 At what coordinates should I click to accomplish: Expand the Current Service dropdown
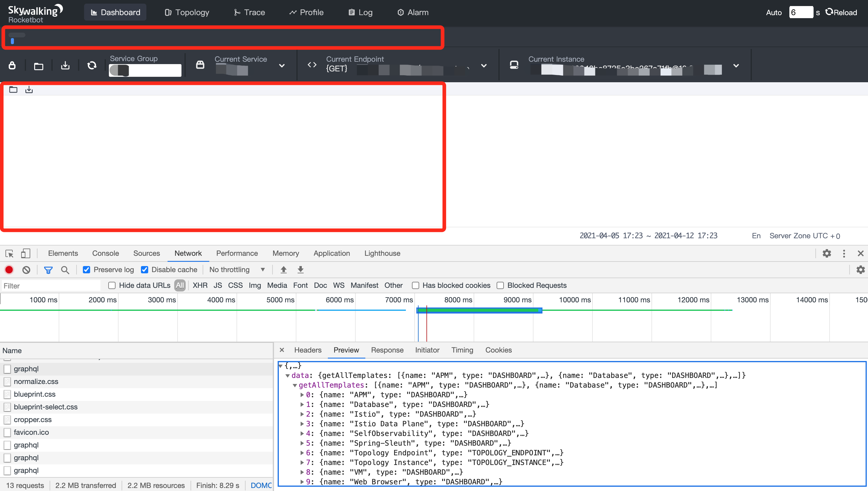[x=282, y=66]
